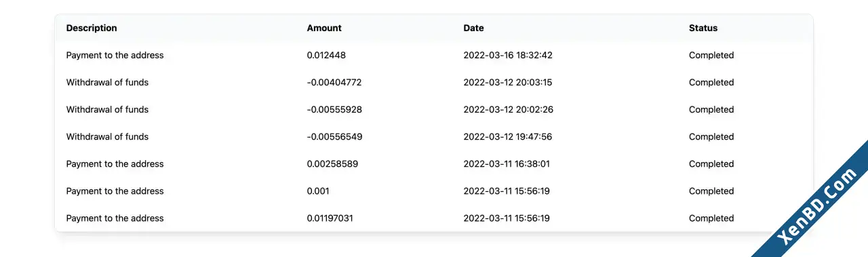
Task: Select the Amount column header
Action: [x=324, y=28]
